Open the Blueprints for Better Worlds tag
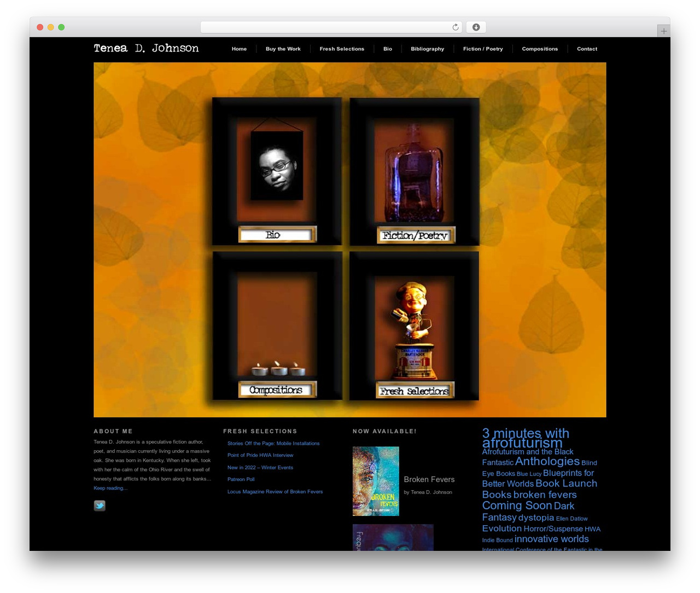Image resolution: width=700 pixels, height=593 pixels. (x=538, y=478)
